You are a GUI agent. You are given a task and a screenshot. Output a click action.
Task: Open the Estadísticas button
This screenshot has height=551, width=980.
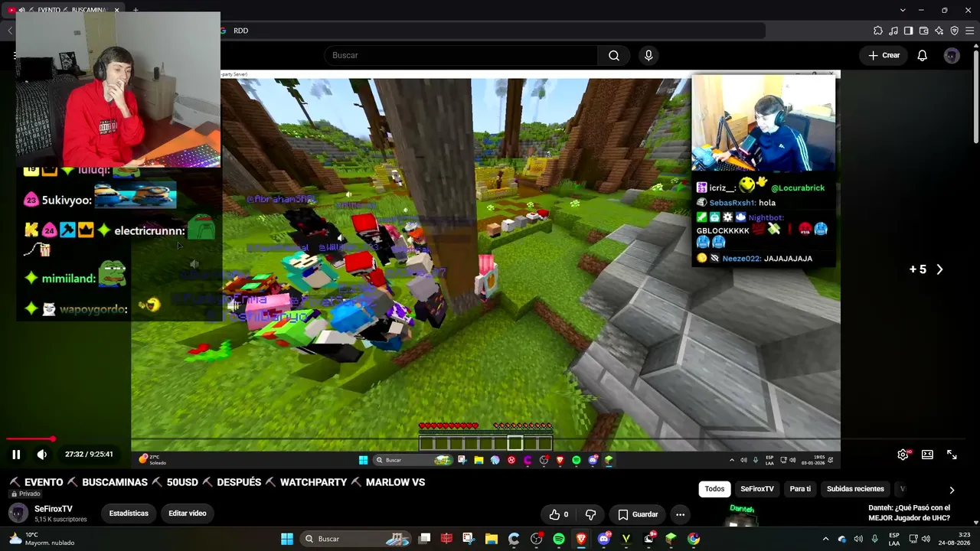click(129, 514)
